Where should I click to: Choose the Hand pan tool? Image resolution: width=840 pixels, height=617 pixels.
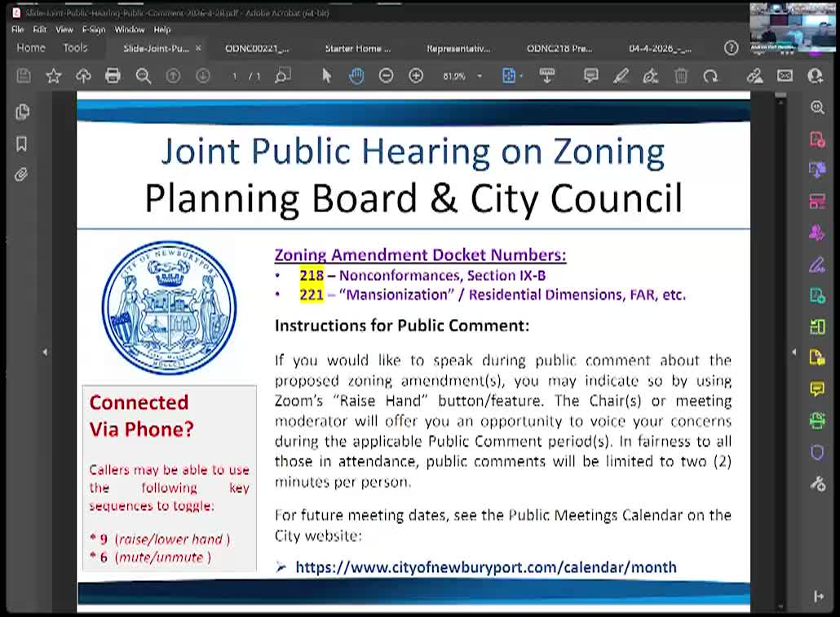tap(356, 76)
